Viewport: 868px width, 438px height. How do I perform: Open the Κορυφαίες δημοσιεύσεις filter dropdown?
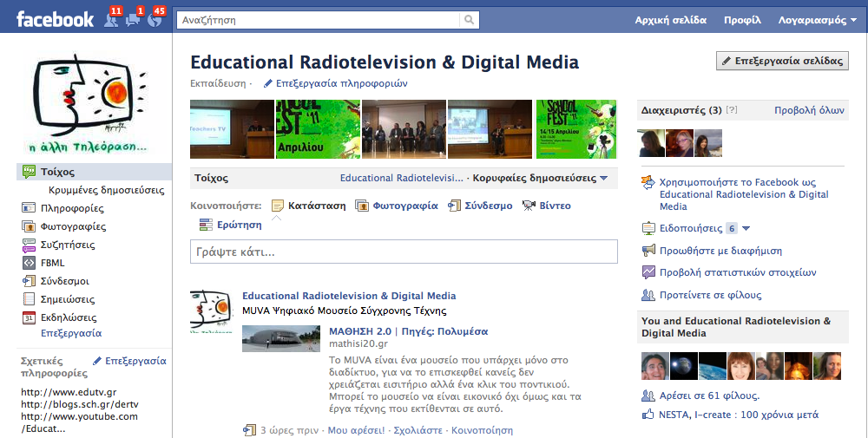click(540, 178)
